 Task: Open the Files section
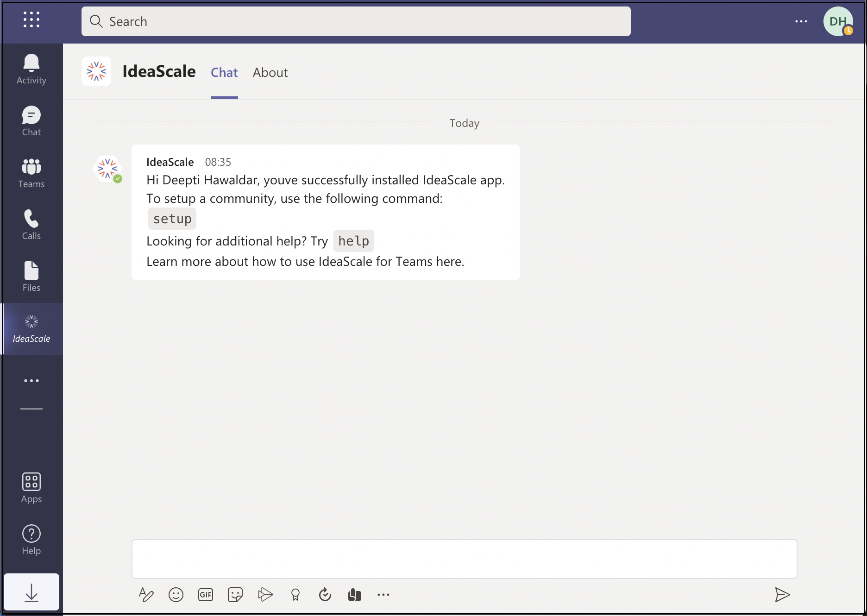pos(31,277)
